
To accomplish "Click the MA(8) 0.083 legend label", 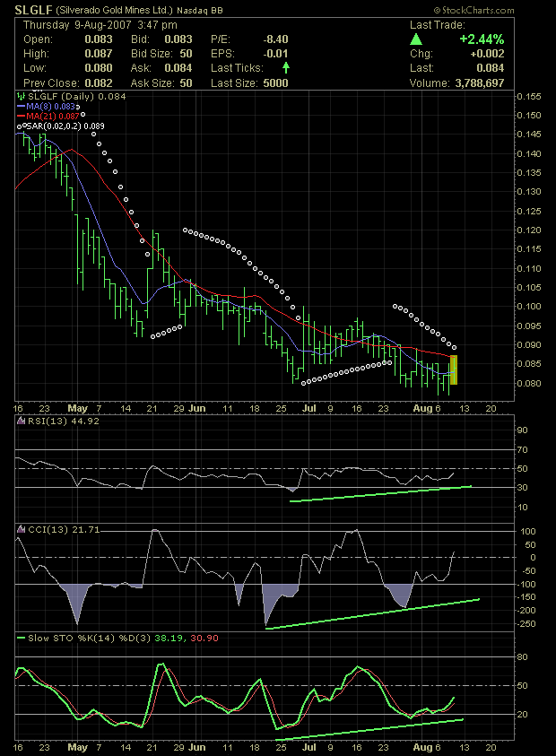I will (x=50, y=106).
